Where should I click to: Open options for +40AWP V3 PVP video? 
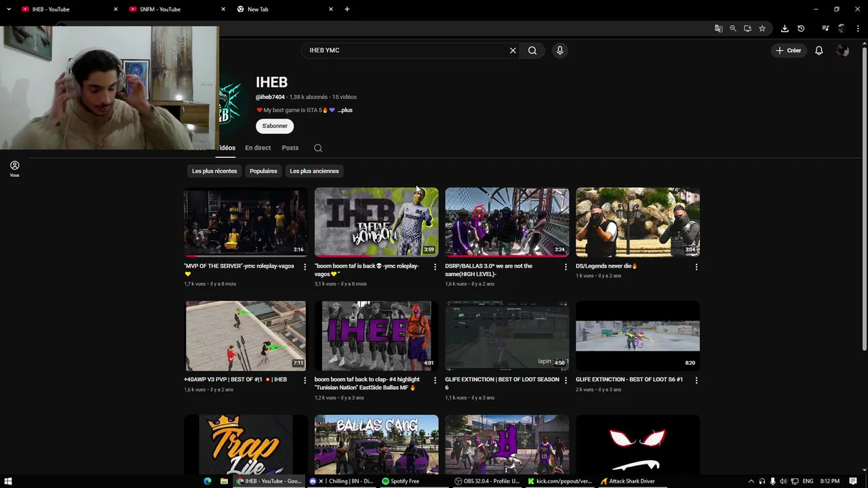(x=304, y=380)
